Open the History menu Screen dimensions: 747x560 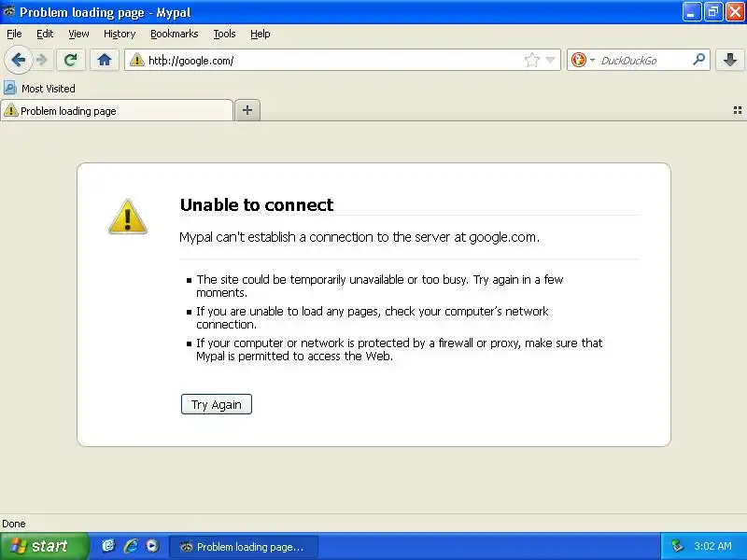click(x=120, y=34)
